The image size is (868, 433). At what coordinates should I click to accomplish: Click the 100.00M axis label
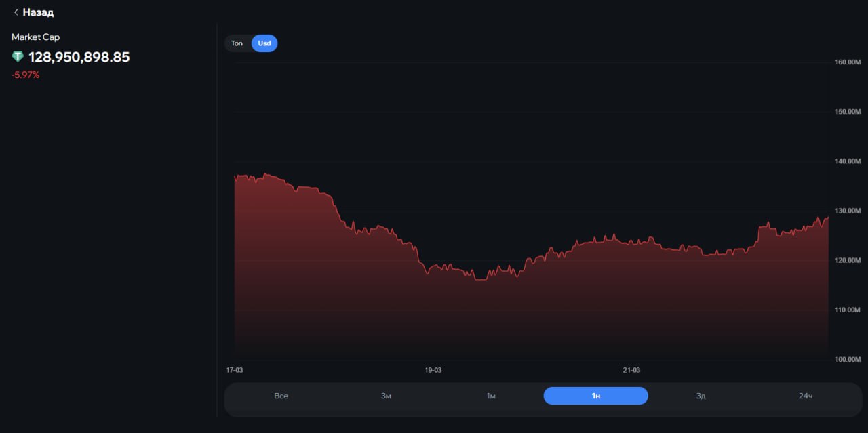click(x=847, y=359)
